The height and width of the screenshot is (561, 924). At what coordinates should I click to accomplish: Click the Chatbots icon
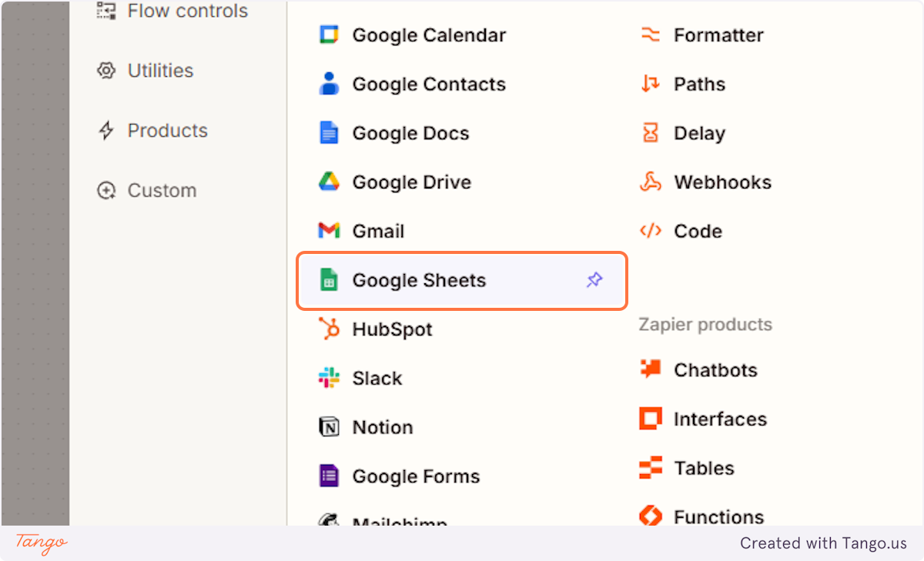(x=651, y=370)
